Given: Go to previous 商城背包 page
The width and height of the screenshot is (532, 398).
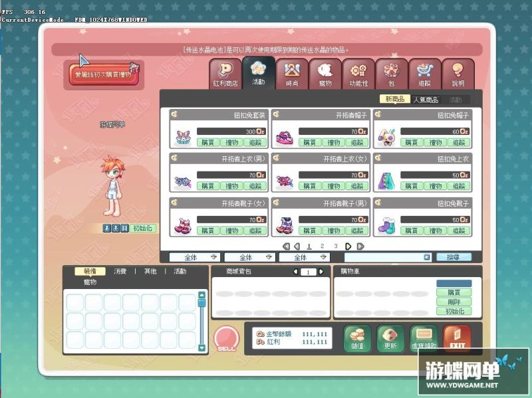Looking at the screenshot, I should point(295,272).
